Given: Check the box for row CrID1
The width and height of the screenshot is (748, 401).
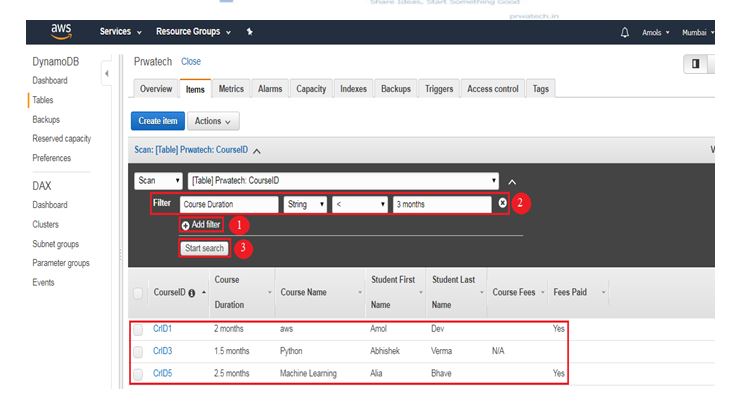Looking at the screenshot, I should click(138, 329).
